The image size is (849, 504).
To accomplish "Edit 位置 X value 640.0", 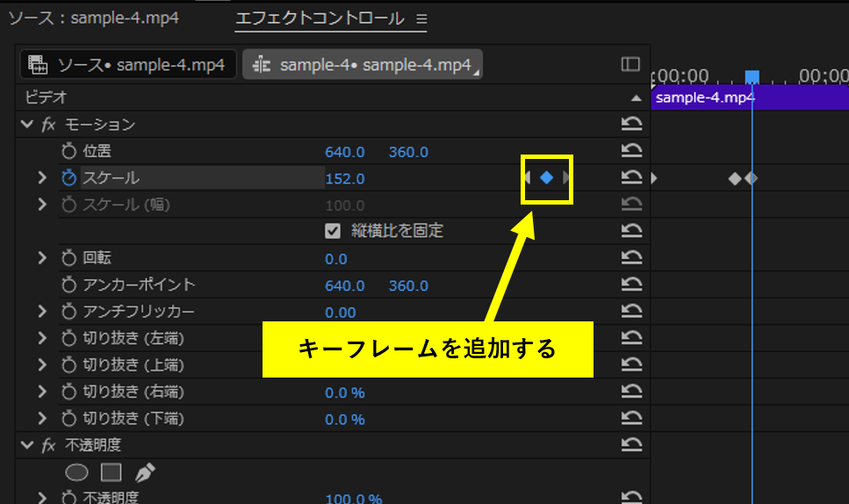I will pos(345,152).
